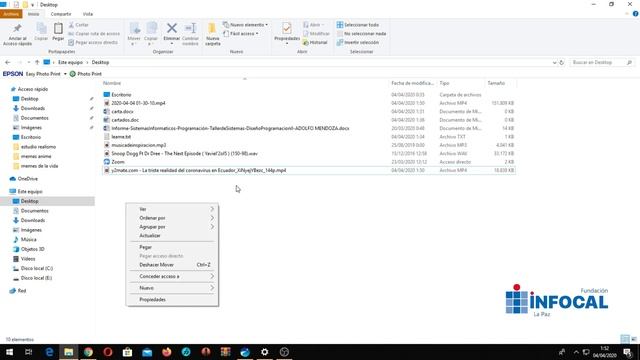This screenshot has height=360, width=640.
Task: Open Windows Start menu
Action: 9,352
